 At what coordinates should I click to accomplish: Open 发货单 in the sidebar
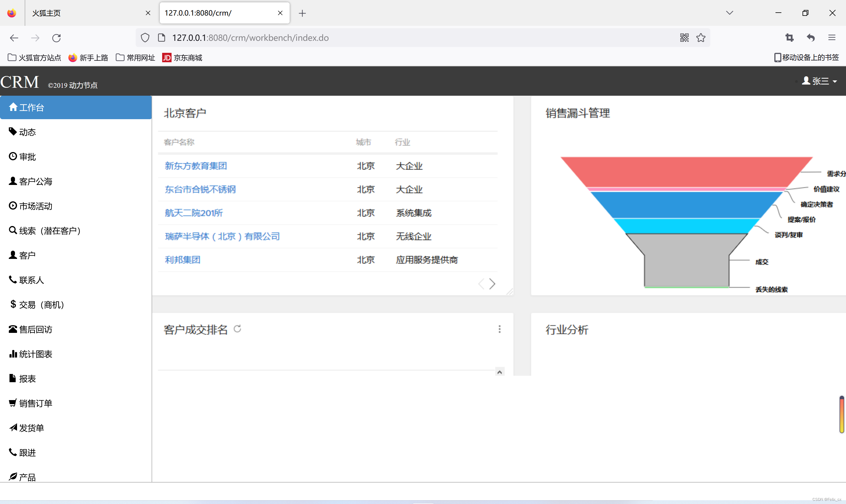(76, 428)
